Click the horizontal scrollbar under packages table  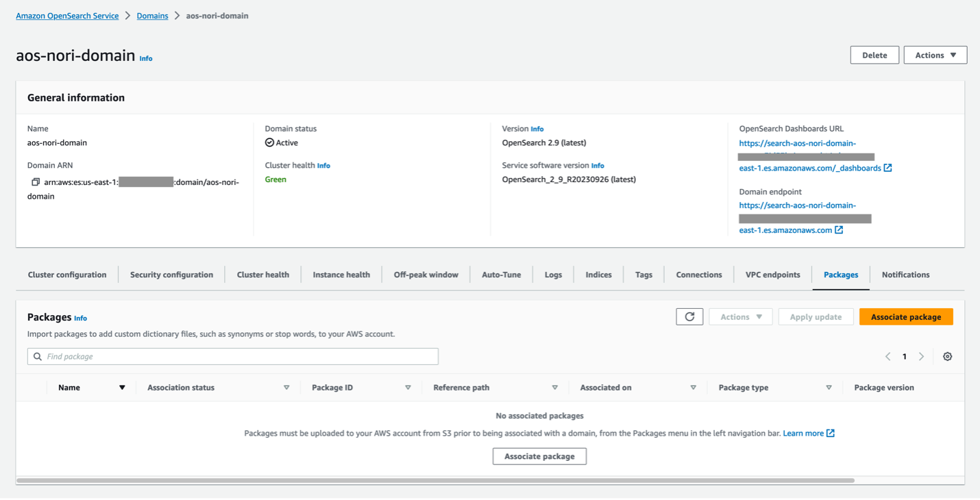click(x=435, y=481)
